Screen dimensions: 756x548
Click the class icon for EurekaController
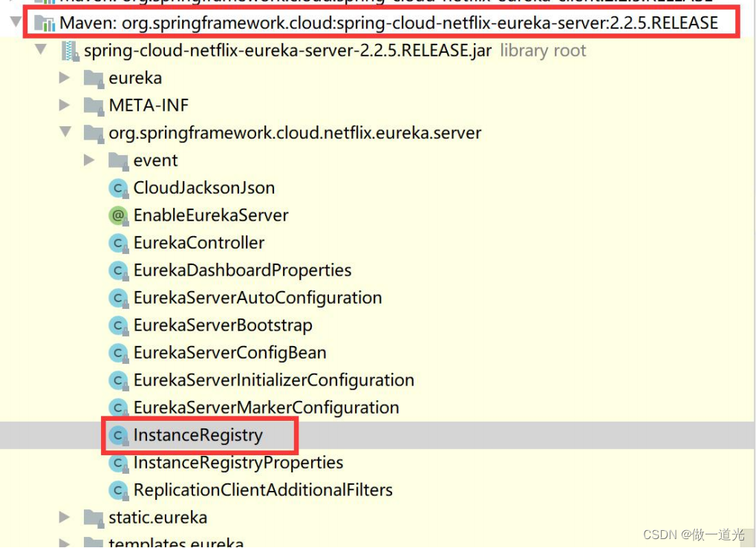pos(117,243)
